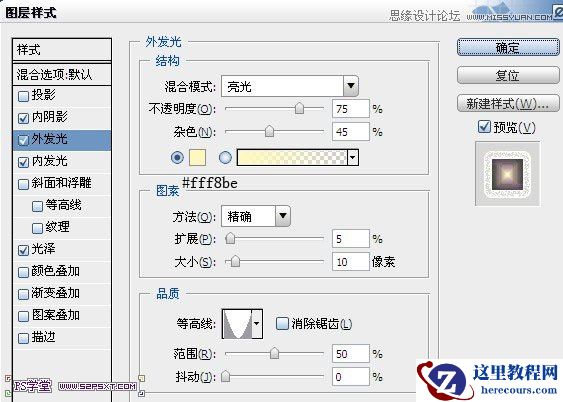Screen dimensions: 563x402
Task: Confirm with the 确定 button
Action: [508, 47]
